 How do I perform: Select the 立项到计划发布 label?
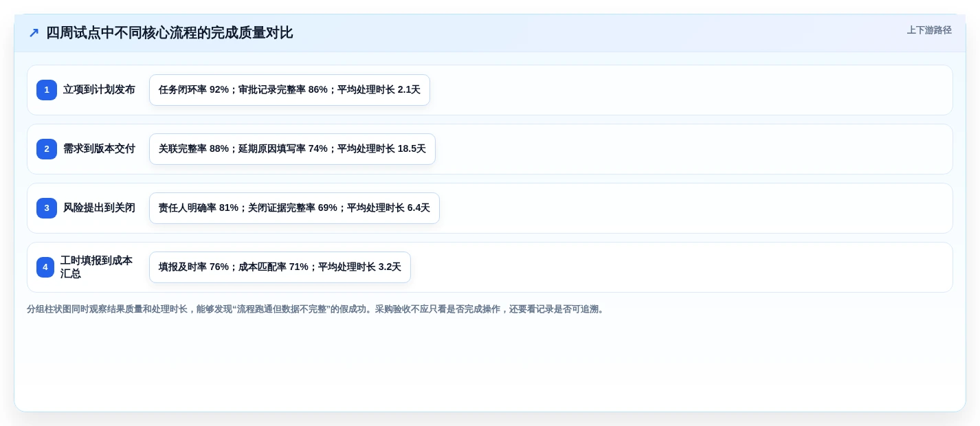(99, 90)
